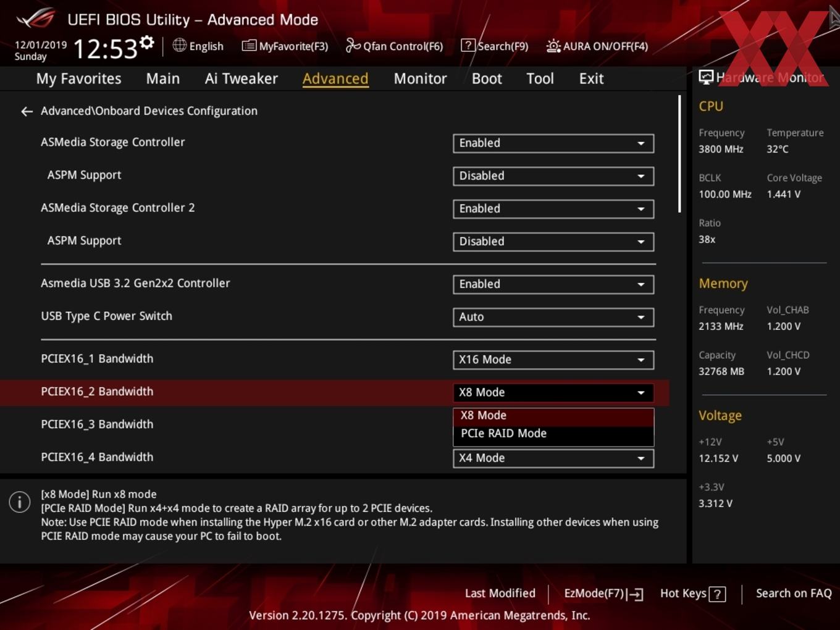Click the Hot Keys question mark icon
Image resolution: width=840 pixels, height=630 pixels.
coord(717,594)
